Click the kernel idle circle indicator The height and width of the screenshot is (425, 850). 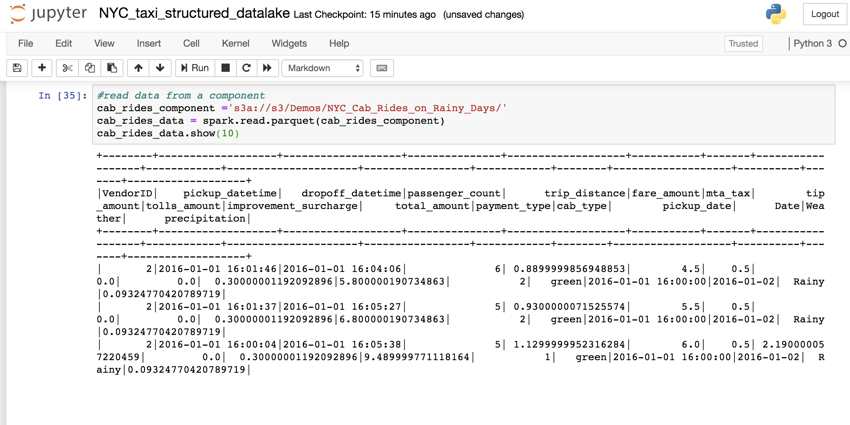[x=842, y=44]
